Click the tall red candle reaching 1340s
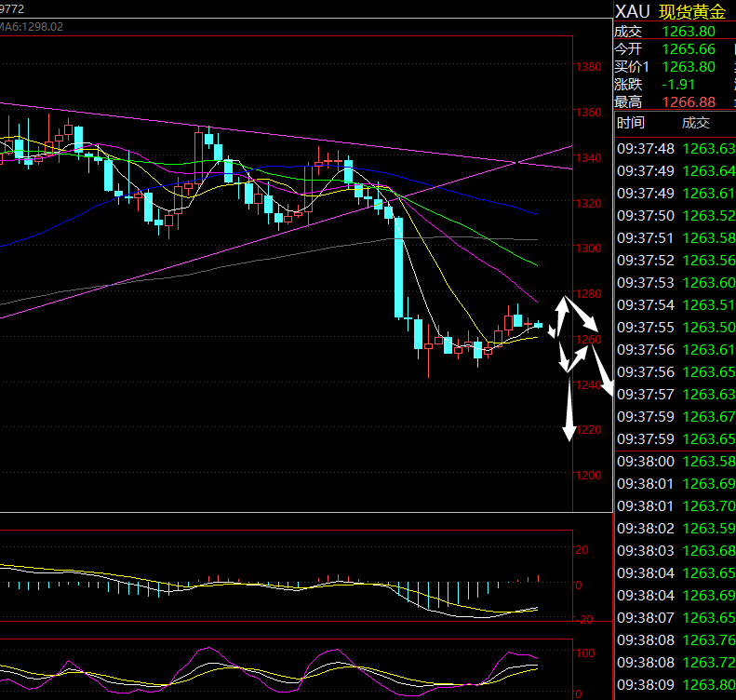The height and width of the screenshot is (700, 736). click(x=198, y=157)
